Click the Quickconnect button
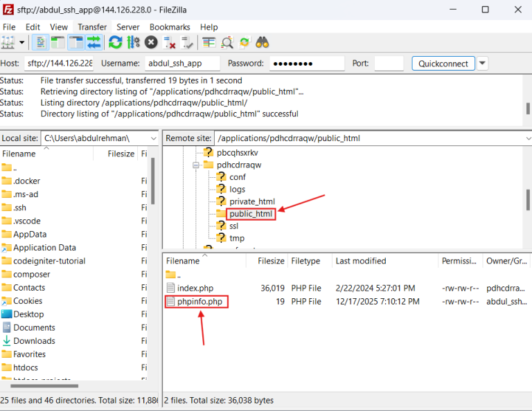 click(x=443, y=64)
